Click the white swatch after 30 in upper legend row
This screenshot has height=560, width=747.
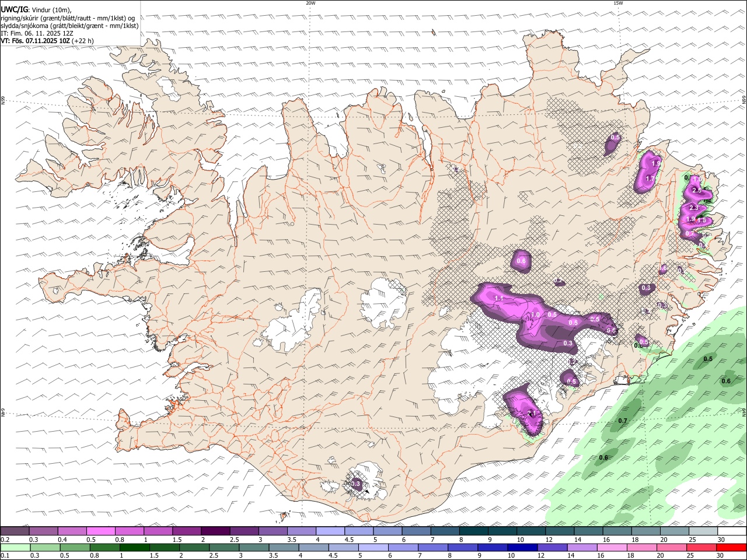coord(732,531)
